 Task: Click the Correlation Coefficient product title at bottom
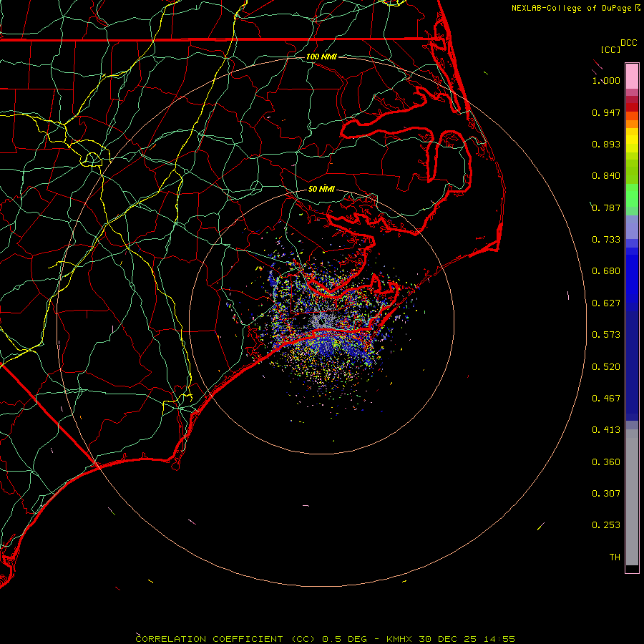point(325,639)
